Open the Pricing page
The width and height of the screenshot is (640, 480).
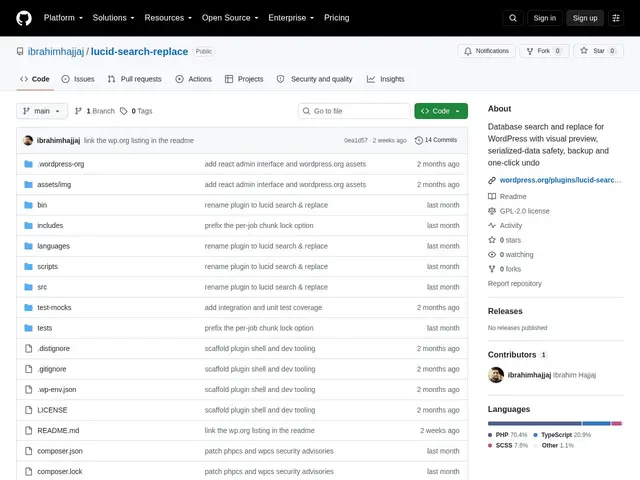point(337,18)
